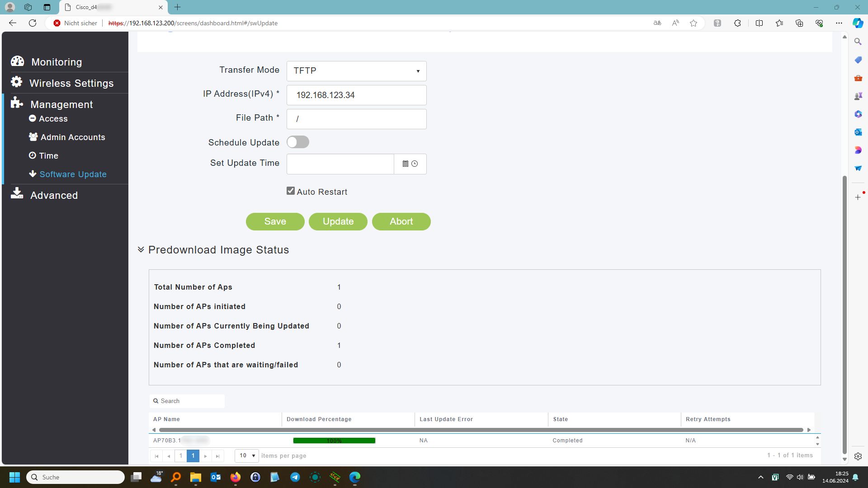
Task: Select highlighted page 1 in pager
Action: click(x=193, y=456)
